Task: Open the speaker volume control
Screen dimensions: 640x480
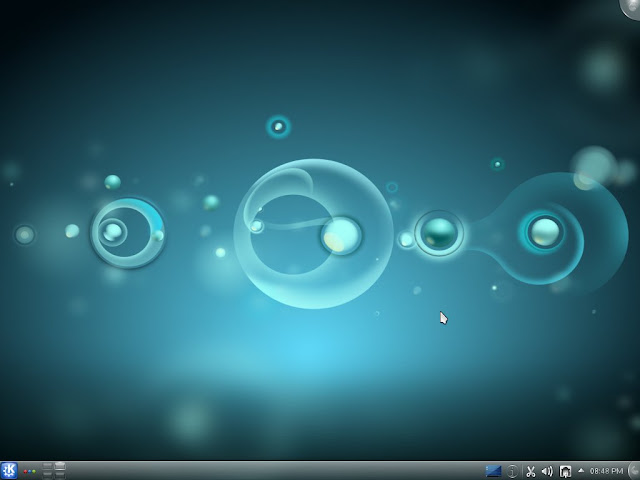Action: (x=547, y=471)
